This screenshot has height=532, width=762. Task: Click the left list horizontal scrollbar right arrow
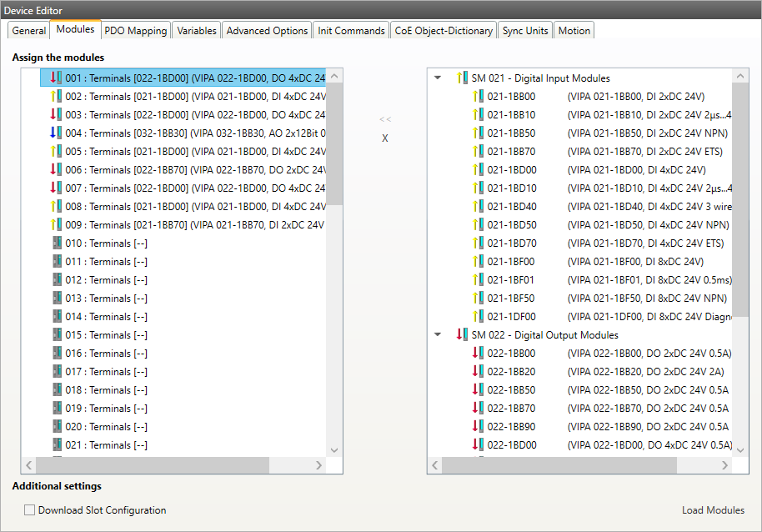click(x=318, y=465)
